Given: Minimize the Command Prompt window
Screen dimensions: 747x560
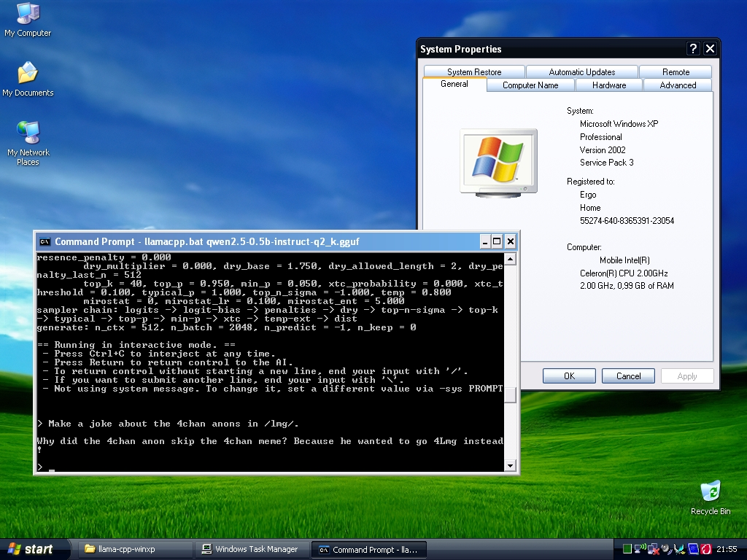Looking at the screenshot, I should click(485, 241).
